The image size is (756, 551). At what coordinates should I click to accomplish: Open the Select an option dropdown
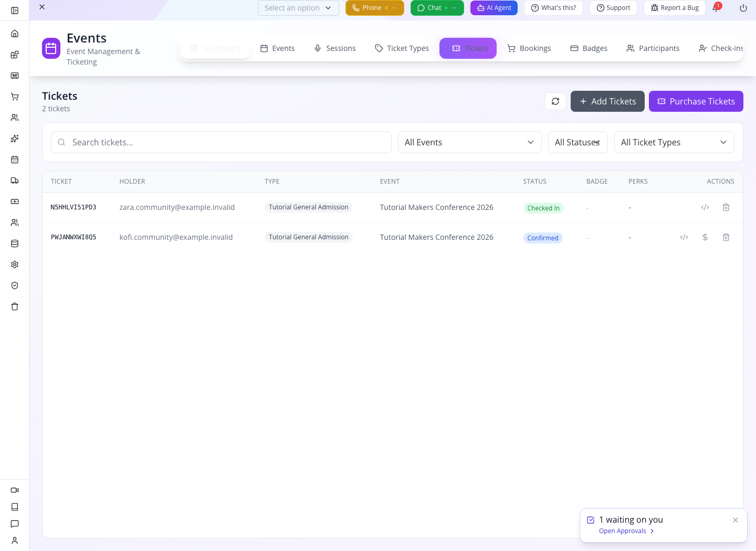(298, 8)
